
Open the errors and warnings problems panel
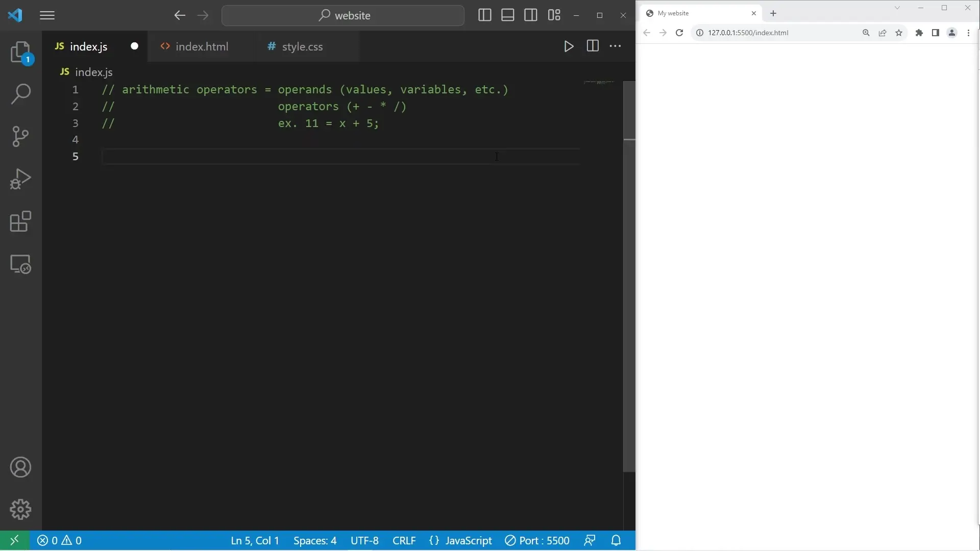59,540
